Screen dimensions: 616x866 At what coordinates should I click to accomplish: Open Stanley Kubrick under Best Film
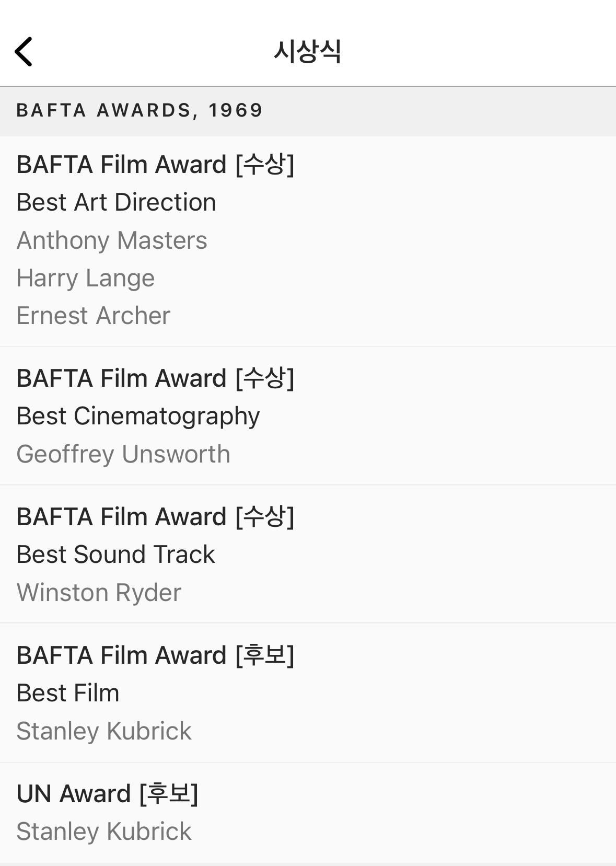tap(104, 731)
